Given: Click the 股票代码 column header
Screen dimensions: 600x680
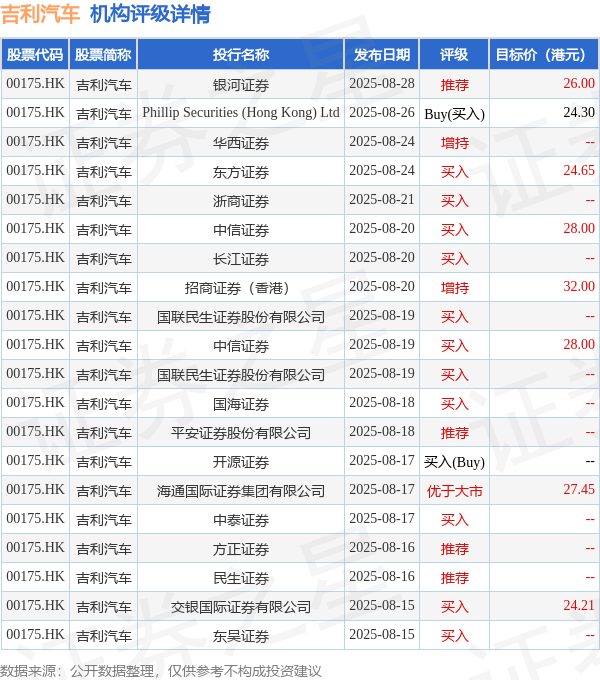Looking at the screenshot, I should [35, 55].
